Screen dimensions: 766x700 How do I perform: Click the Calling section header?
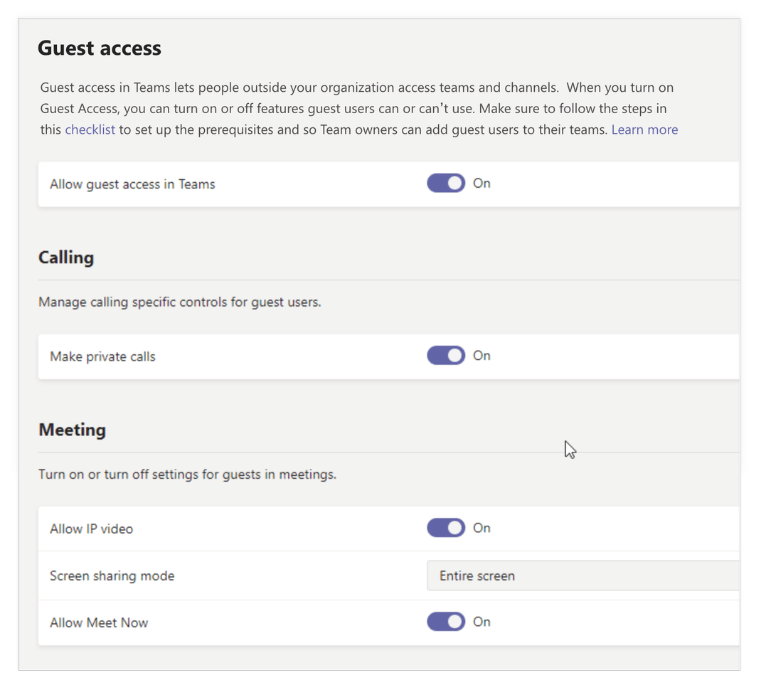coord(65,258)
